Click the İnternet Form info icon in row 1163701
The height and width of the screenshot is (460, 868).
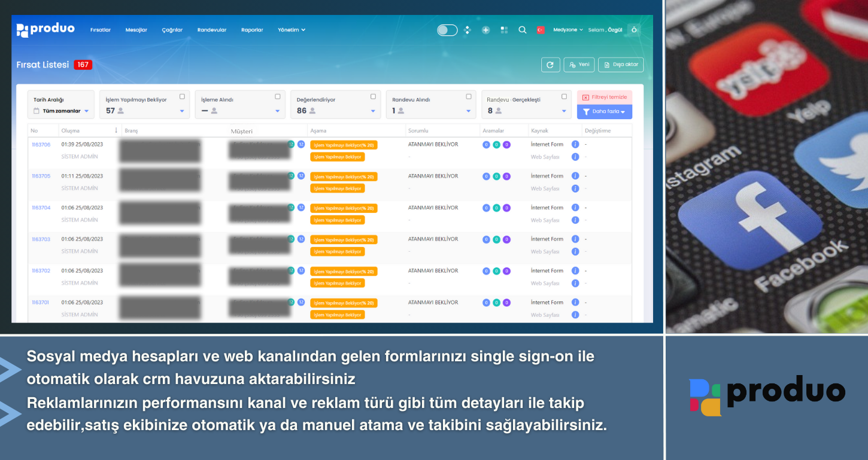[x=575, y=303]
